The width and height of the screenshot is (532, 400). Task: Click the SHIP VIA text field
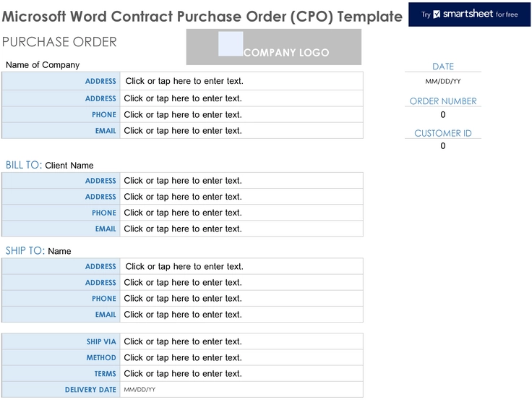tap(241, 341)
